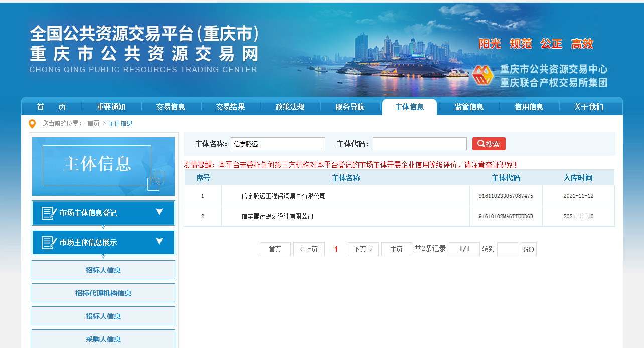Click the 主体代码 input field
This screenshot has width=644, height=348.
click(x=419, y=144)
